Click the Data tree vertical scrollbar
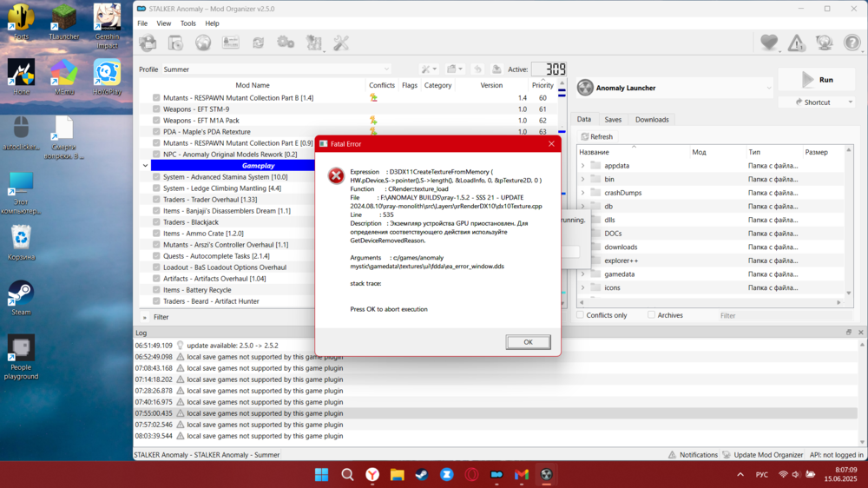This screenshot has height=488, width=868. (x=850, y=226)
